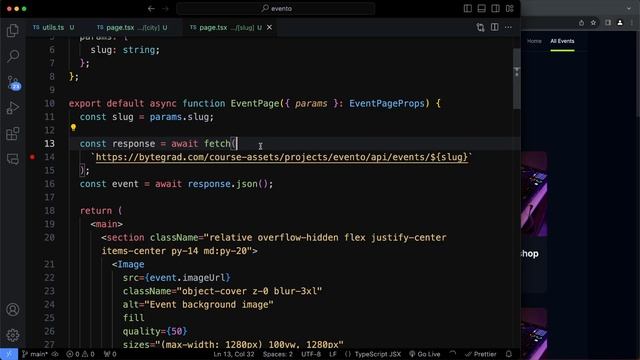Image resolution: width=640 pixels, height=360 pixels.
Task: Click the 'quality={50}' attribute
Action: [x=155, y=331]
